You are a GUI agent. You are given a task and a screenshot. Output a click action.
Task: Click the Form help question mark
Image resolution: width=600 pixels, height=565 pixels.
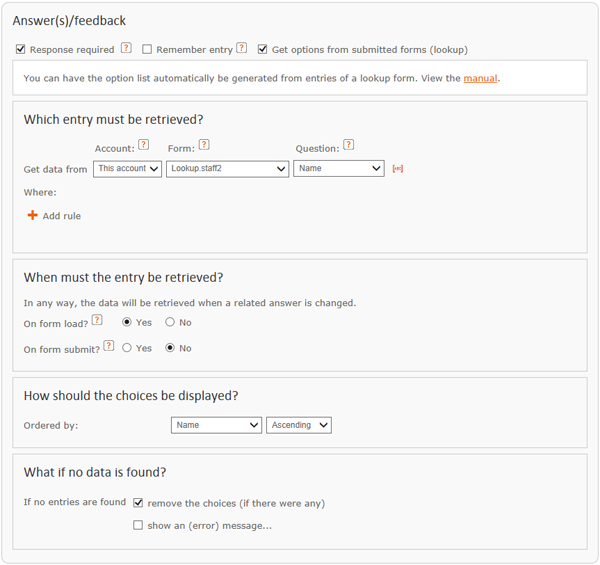point(204,145)
